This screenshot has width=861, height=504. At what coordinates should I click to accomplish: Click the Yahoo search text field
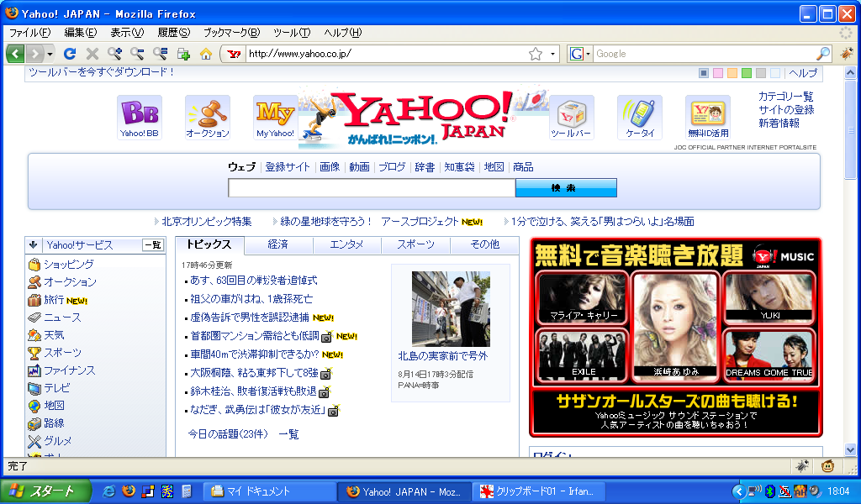(x=372, y=187)
